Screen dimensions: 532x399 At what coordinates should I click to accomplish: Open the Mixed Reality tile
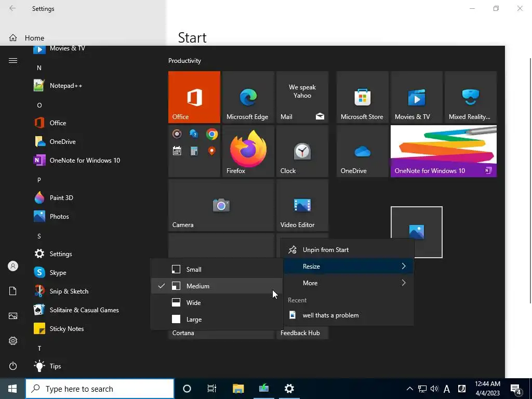point(471,97)
